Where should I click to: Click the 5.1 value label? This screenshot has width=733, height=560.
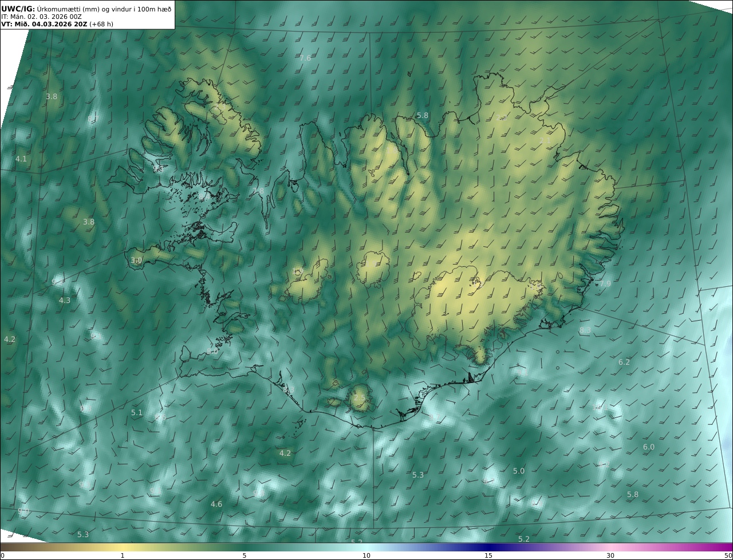pos(137,413)
